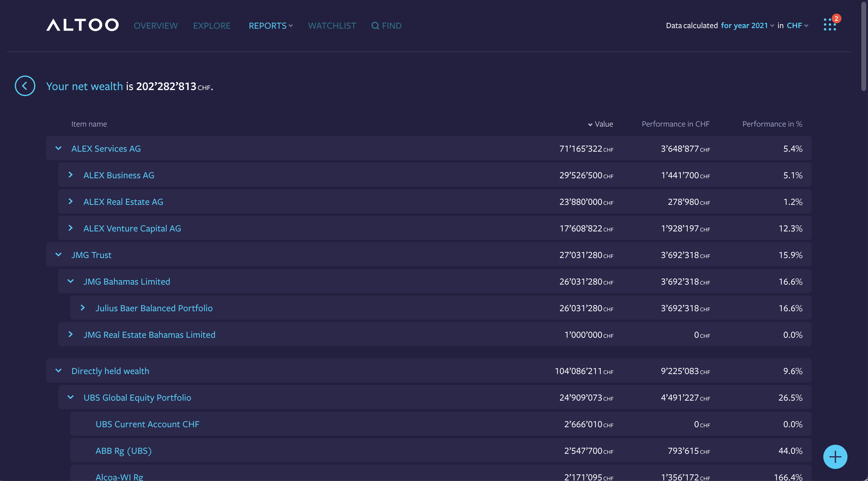868x481 pixels.
Task: Sort by the Value column header
Action: [x=600, y=124]
